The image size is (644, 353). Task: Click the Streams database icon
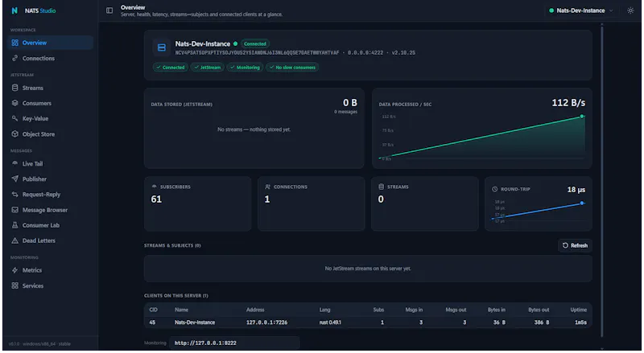(15, 88)
